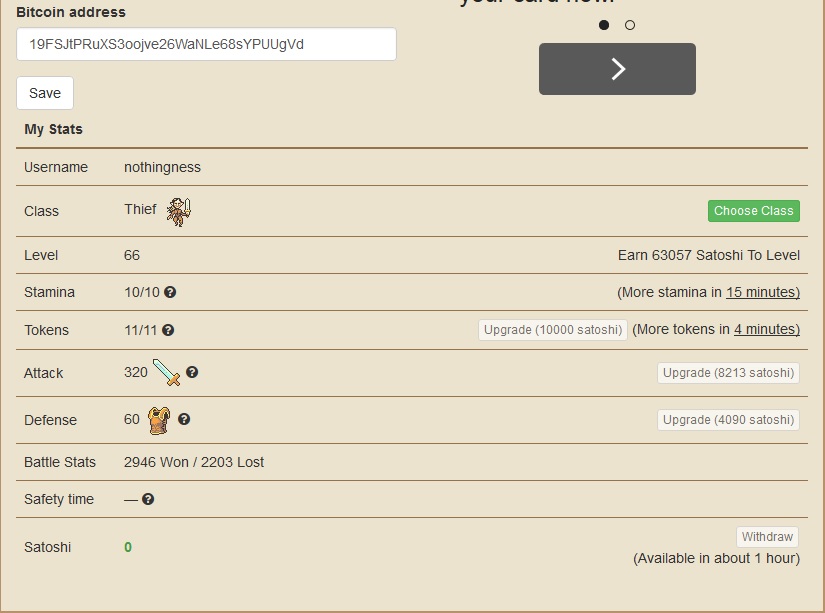Click the 'Safety time' row label
Screen dimensions: 825x613
coord(59,499)
